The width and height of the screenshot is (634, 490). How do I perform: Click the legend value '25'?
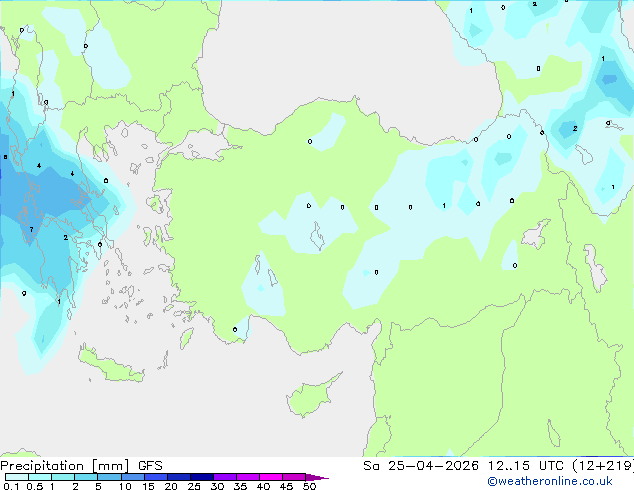(194, 486)
